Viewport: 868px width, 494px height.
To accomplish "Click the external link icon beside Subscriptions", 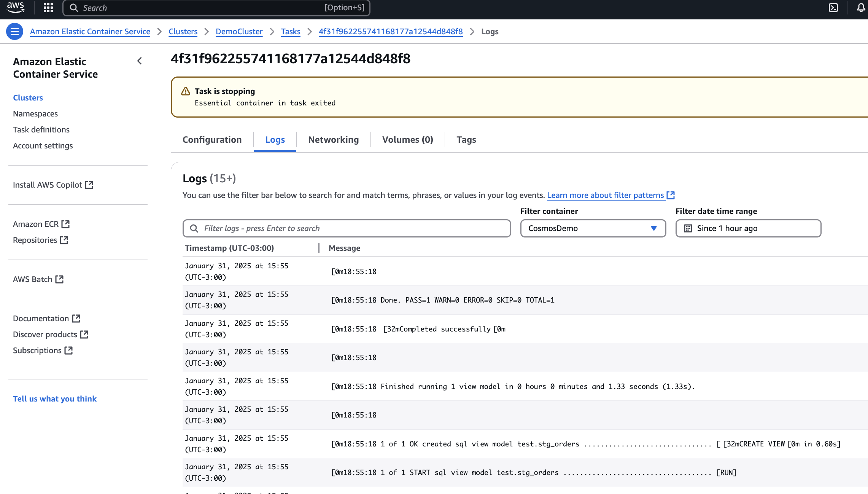I will click(x=68, y=351).
